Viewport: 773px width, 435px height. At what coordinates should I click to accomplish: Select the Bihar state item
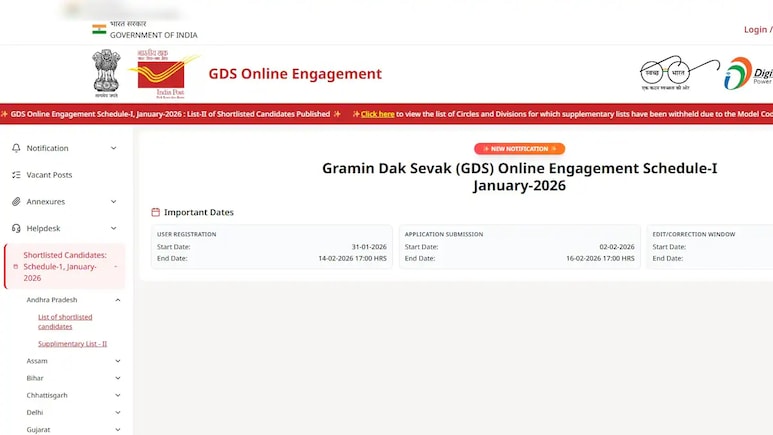35,378
